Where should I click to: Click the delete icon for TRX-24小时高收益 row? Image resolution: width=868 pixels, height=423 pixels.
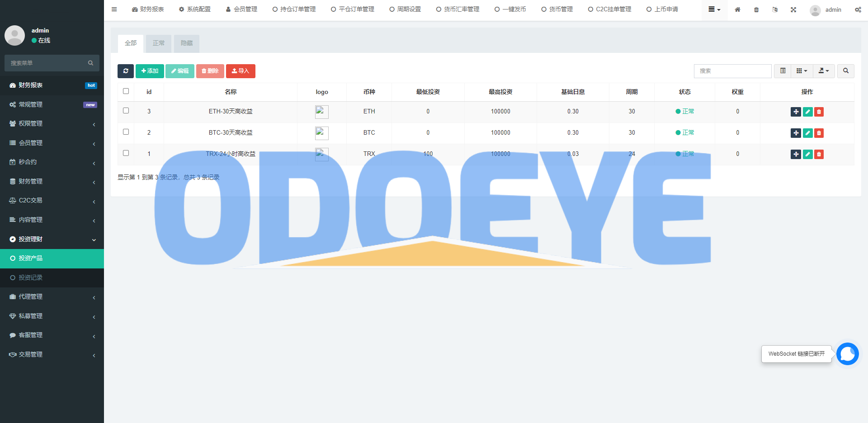(819, 154)
